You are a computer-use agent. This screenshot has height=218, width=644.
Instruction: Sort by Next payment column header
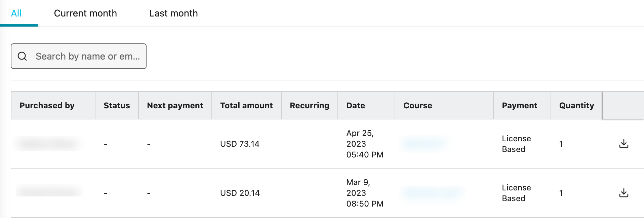pos(175,106)
